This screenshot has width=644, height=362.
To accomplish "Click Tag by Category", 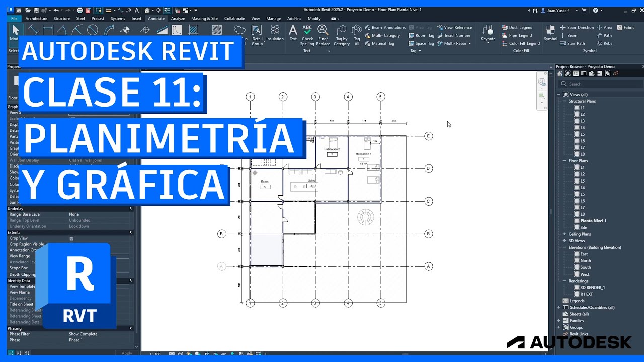I will 342,35.
